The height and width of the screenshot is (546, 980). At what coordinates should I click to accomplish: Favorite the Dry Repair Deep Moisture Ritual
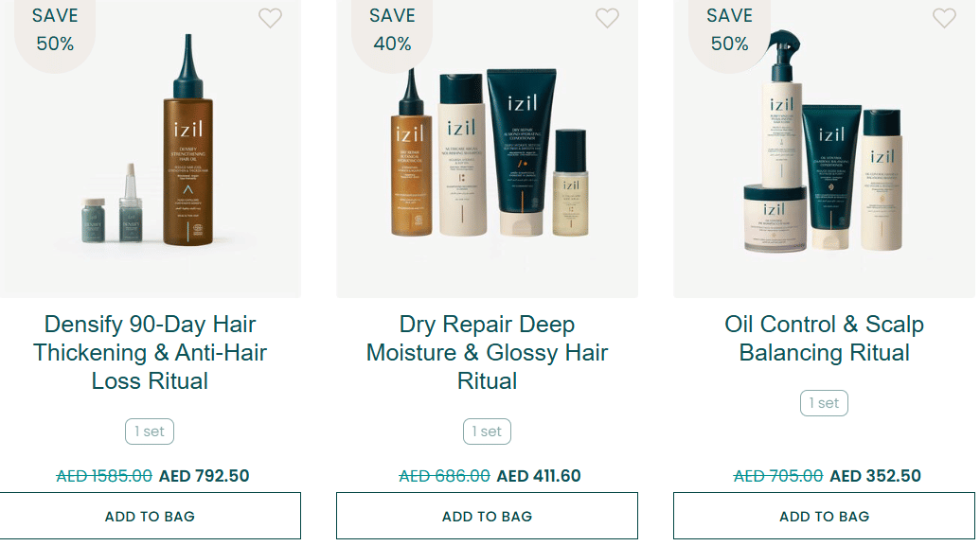(607, 17)
